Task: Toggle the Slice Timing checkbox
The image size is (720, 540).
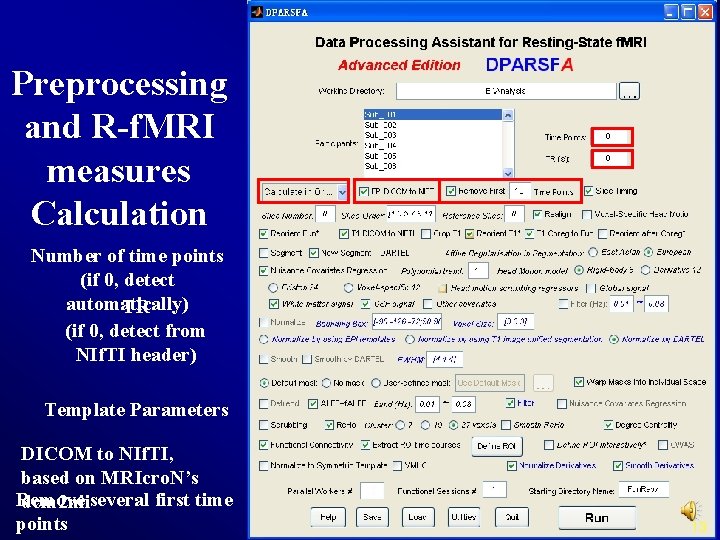Action: click(x=588, y=191)
